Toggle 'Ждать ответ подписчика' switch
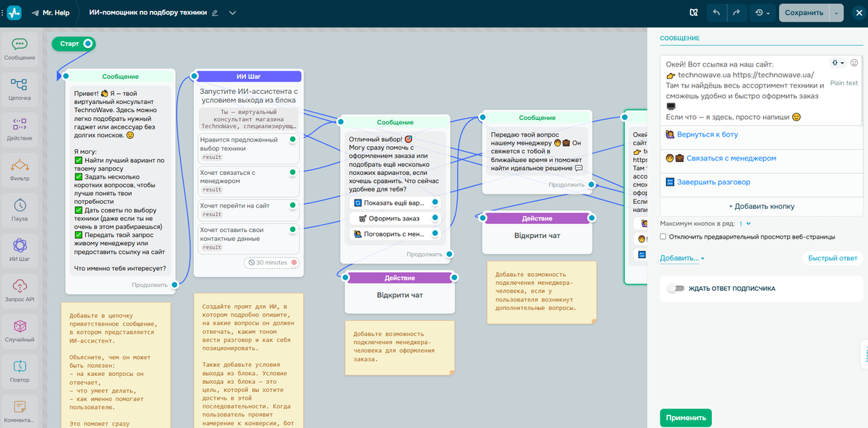 [x=676, y=288]
